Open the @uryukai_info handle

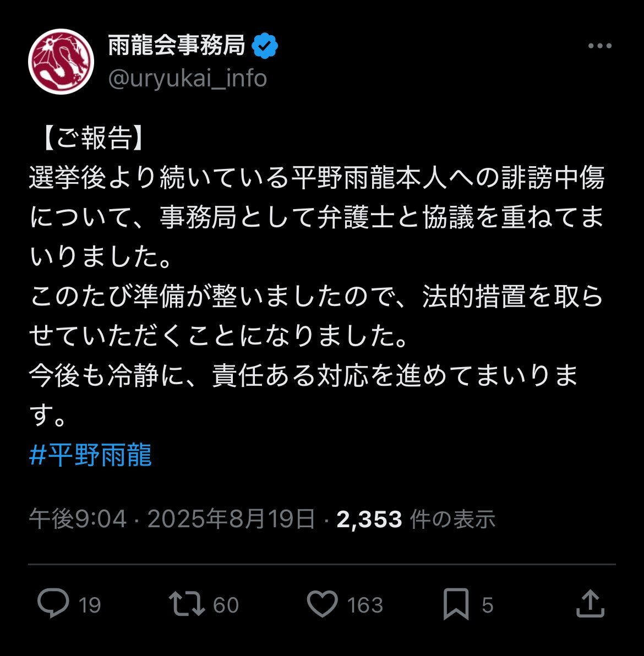click(188, 78)
